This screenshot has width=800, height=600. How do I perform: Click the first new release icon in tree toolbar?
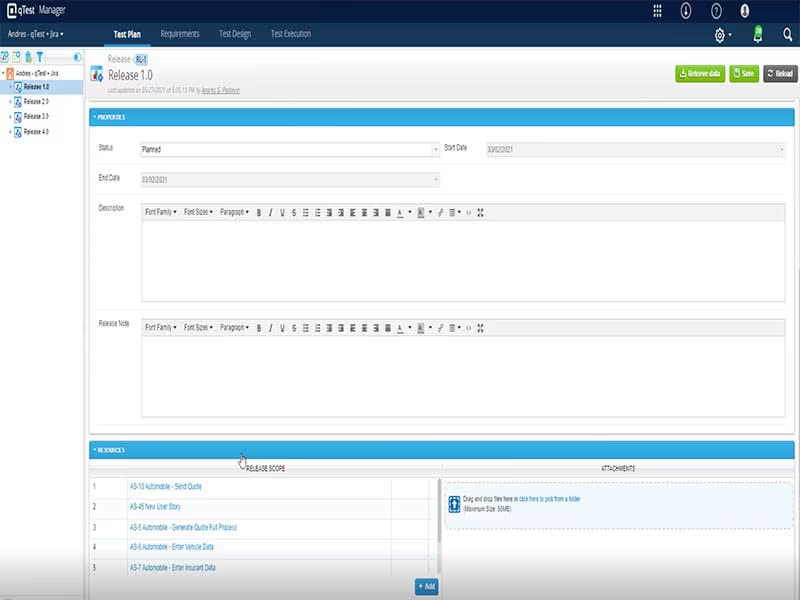pyautogui.click(x=5, y=57)
